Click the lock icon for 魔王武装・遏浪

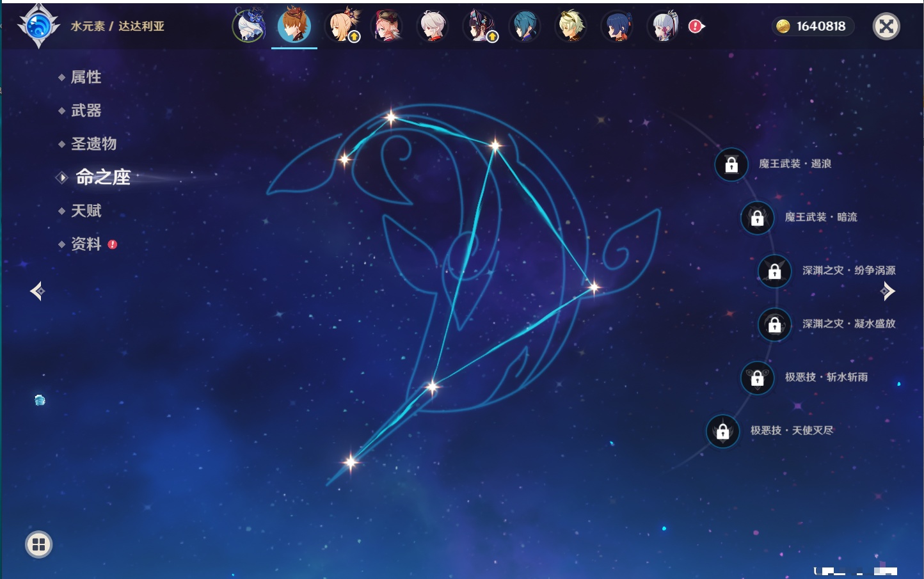731,164
